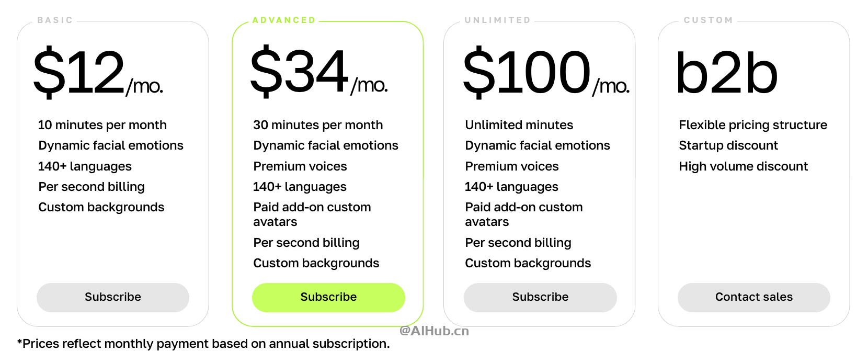Select the CUSTOM plan heading
Viewport: 868px width, 351px height.
709,20
